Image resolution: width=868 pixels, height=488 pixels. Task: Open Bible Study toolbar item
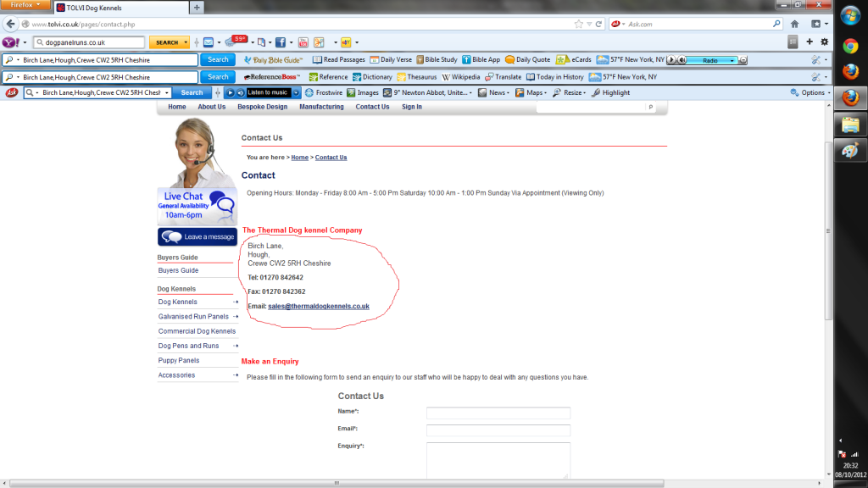(437, 60)
